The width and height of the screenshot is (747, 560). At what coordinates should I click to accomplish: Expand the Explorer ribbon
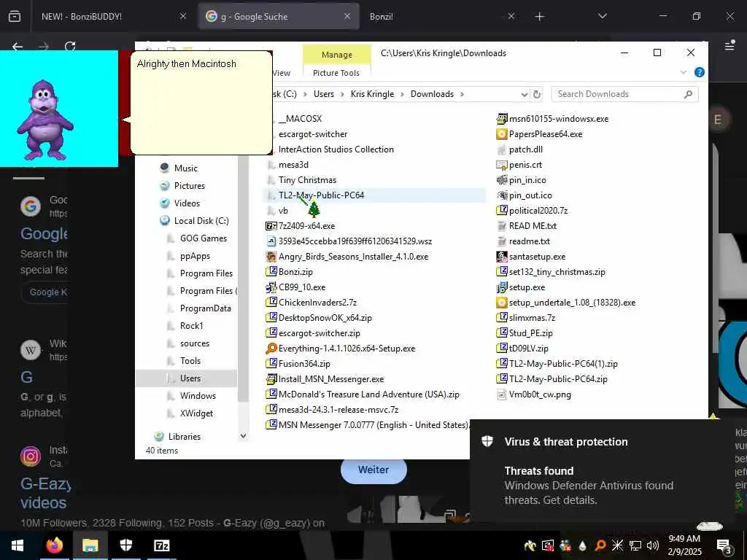683,72
